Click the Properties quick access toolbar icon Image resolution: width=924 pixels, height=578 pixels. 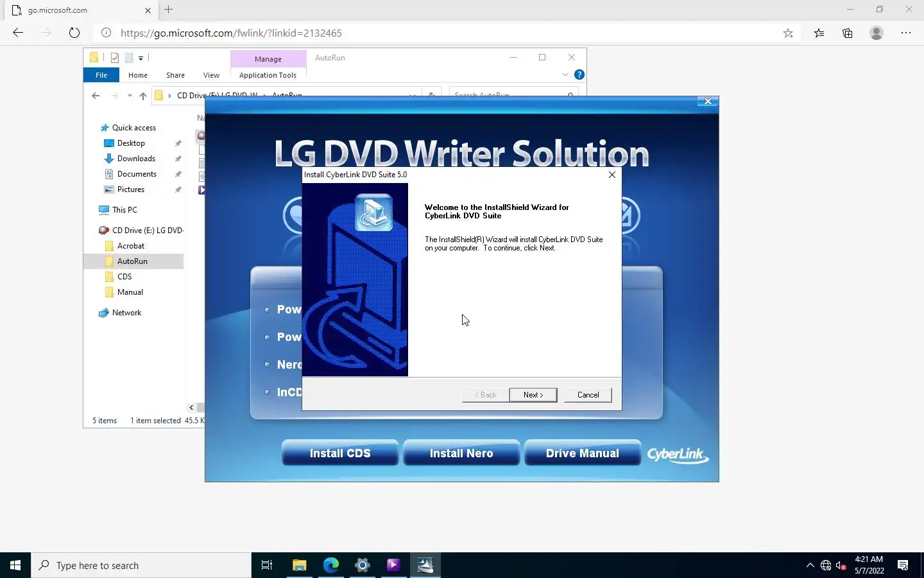click(115, 57)
